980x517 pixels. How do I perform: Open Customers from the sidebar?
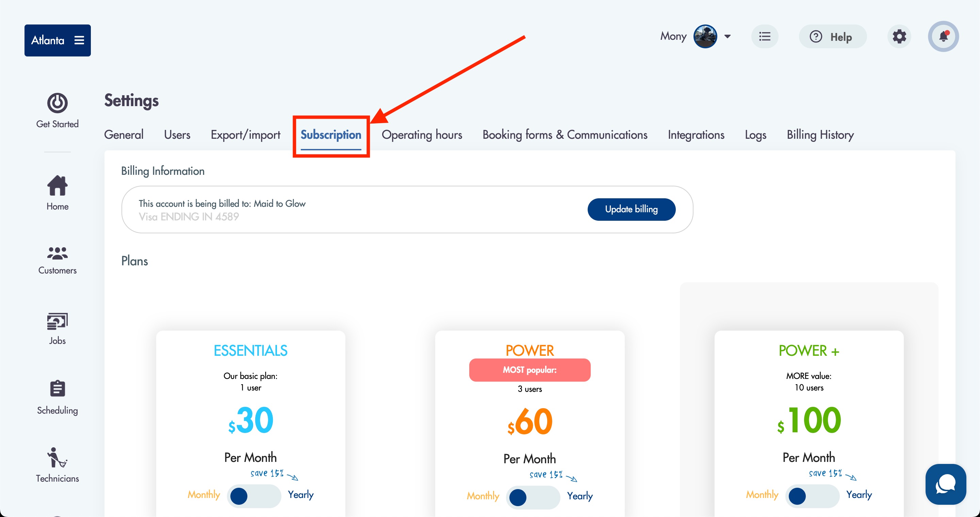[58, 261]
